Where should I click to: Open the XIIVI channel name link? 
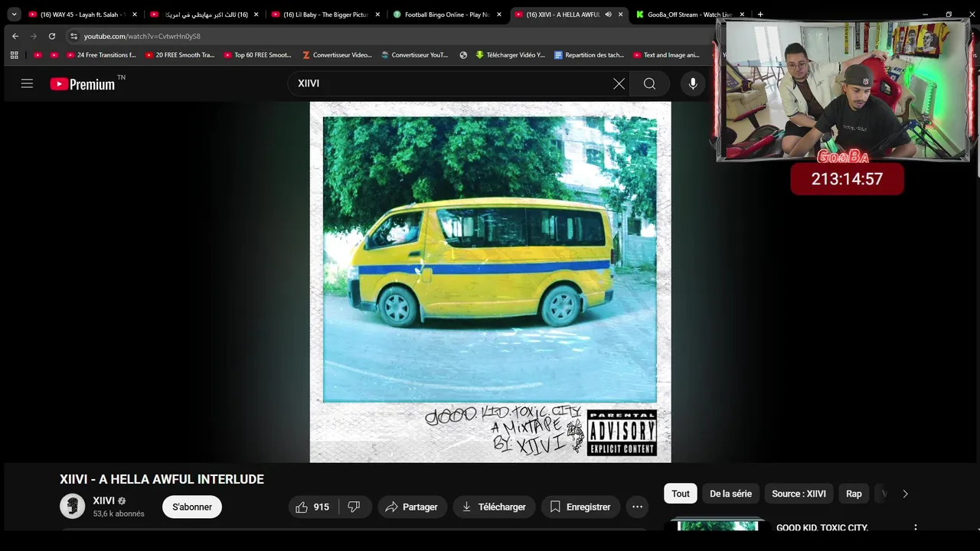[x=103, y=500]
